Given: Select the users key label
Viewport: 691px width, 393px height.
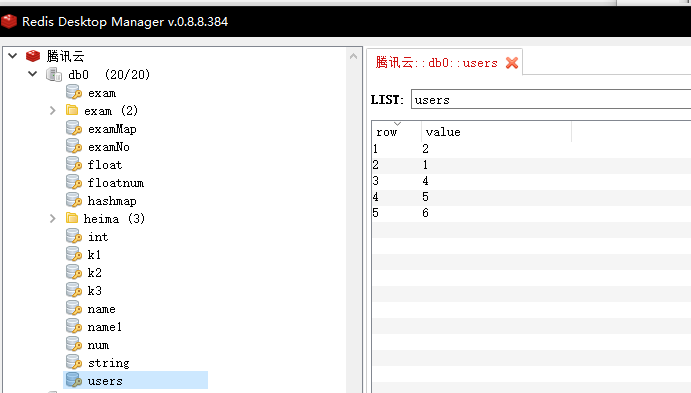Looking at the screenshot, I should pos(105,381).
